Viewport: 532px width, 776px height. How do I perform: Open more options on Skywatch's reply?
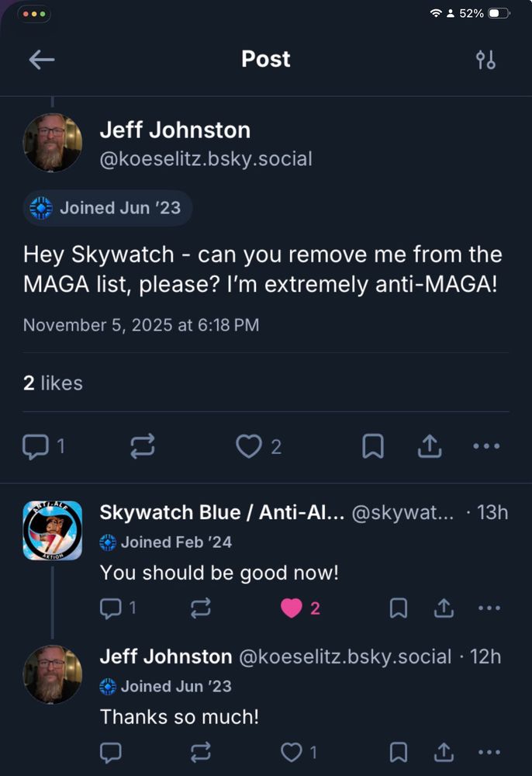489,608
